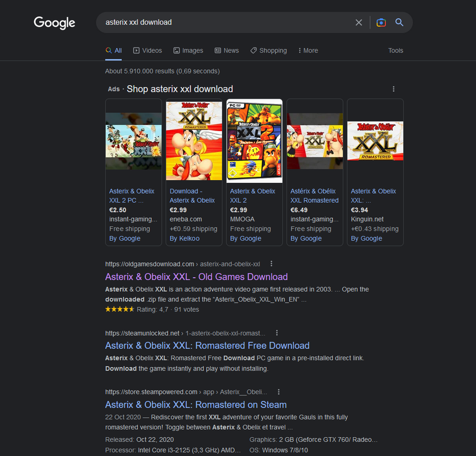Switch to the Videos tab
Screen dimensions: 476x456
pyautogui.click(x=147, y=51)
